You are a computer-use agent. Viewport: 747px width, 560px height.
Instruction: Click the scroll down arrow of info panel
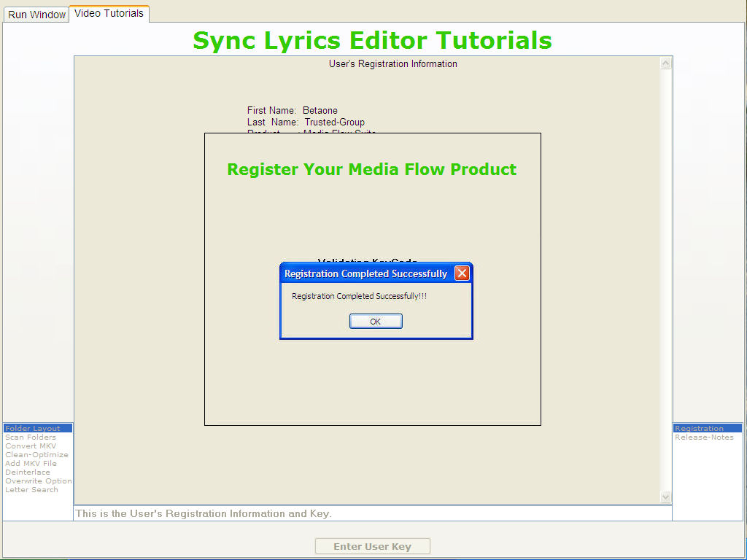(665, 497)
